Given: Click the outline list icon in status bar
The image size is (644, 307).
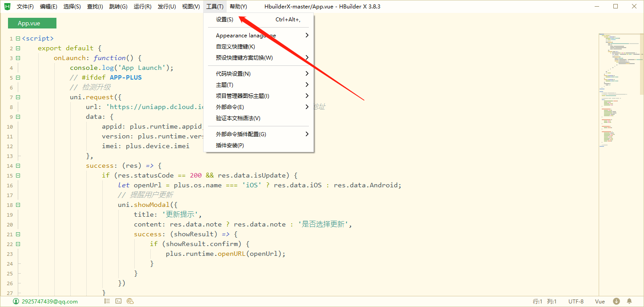Looking at the screenshot, I should pyautogui.click(x=107, y=301).
